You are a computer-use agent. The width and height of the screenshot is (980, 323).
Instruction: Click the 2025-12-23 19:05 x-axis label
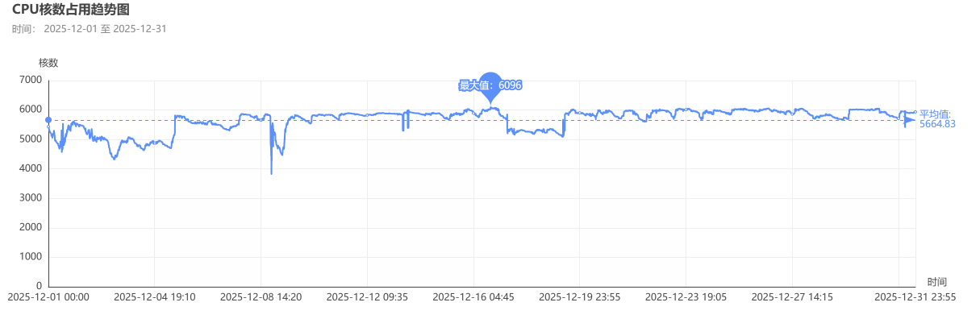pos(686,297)
